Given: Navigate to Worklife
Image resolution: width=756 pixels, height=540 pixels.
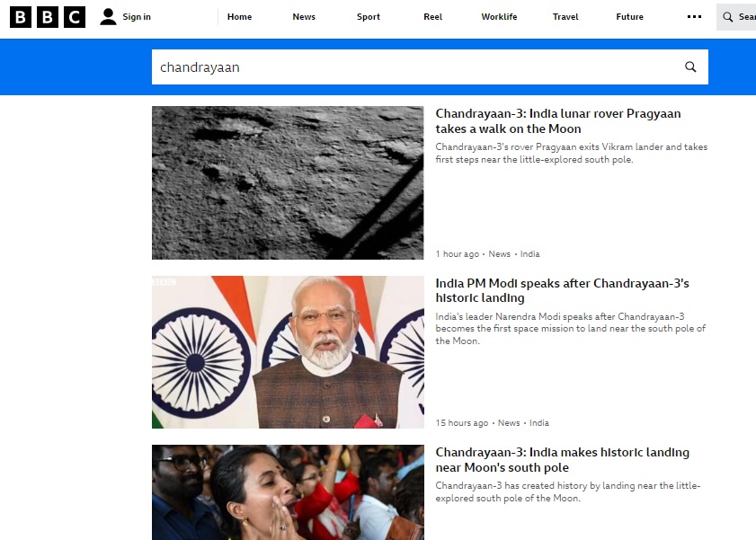Looking at the screenshot, I should pos(499,17).
